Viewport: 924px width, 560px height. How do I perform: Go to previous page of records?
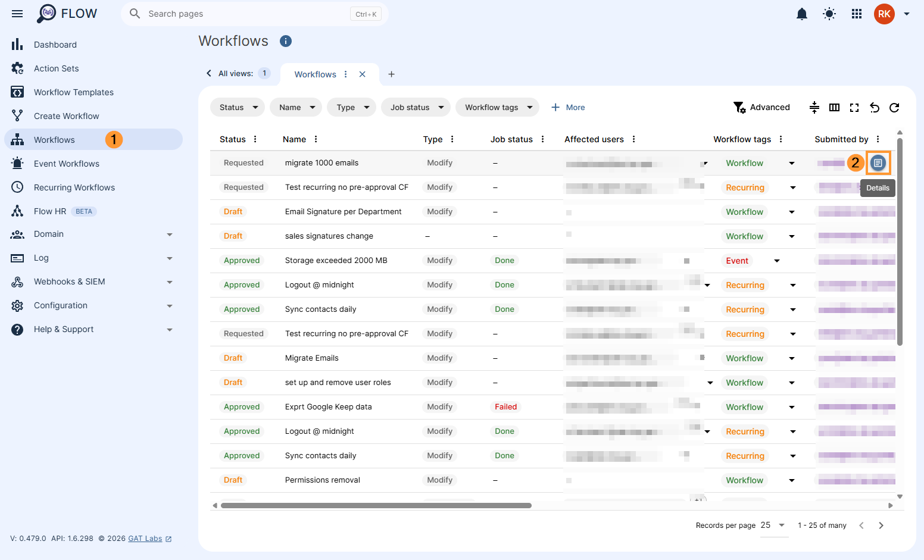coord(861,525)
